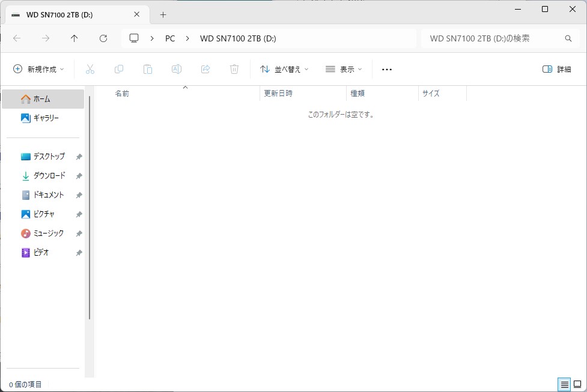
Task: Sort by 種類 column header
Action: click(382, 94)
